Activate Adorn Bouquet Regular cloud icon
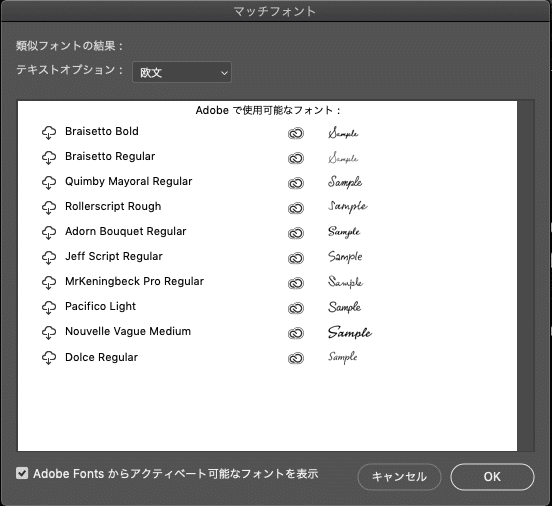This screenshot has height=506, width=552. tap(49, 233)
